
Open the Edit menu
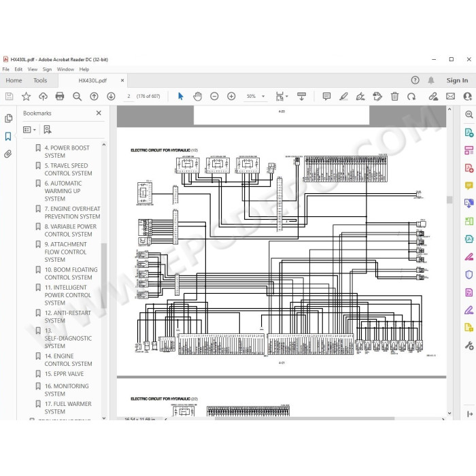18,69
